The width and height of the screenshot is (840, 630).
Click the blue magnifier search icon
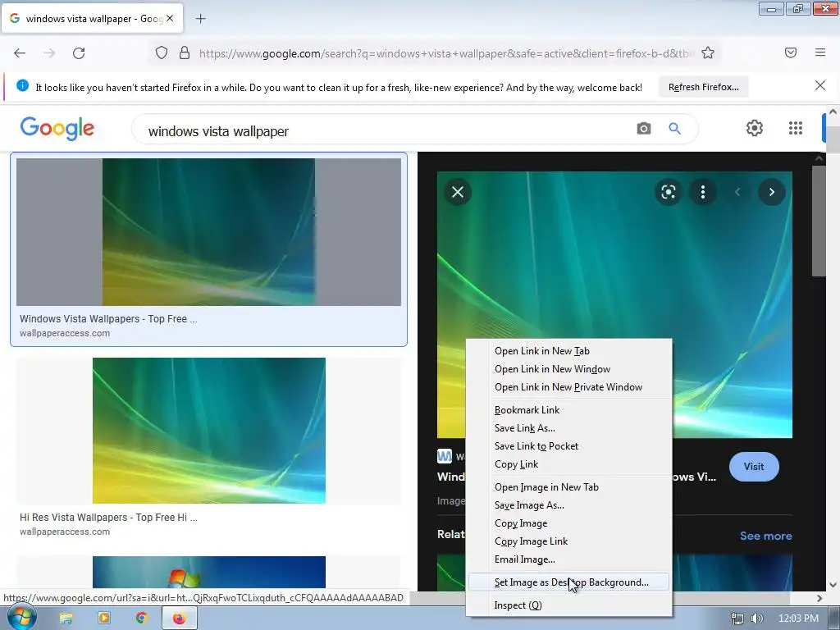pyautogui.click(x=674, y=129)
